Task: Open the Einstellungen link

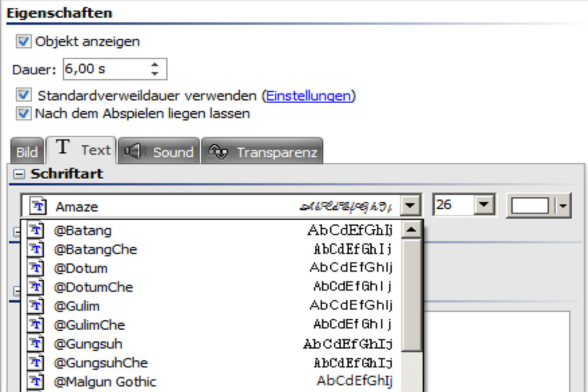Action: [309, 95]
